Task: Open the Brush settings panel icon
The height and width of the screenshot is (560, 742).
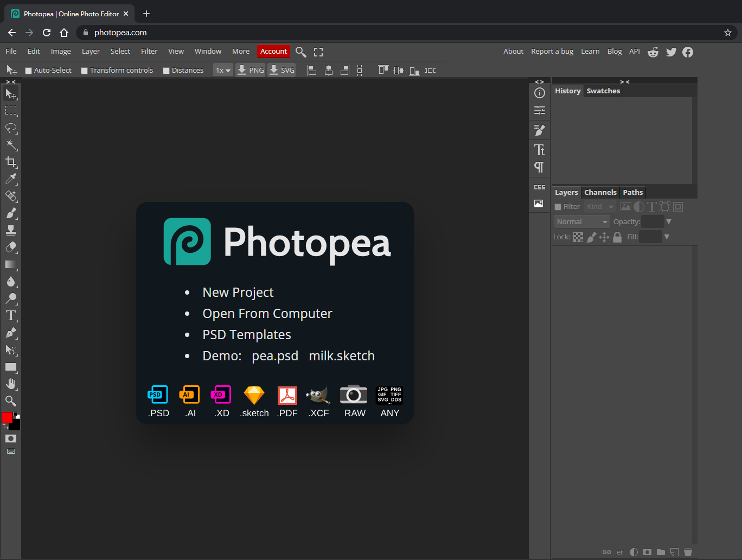Action: 539,130
